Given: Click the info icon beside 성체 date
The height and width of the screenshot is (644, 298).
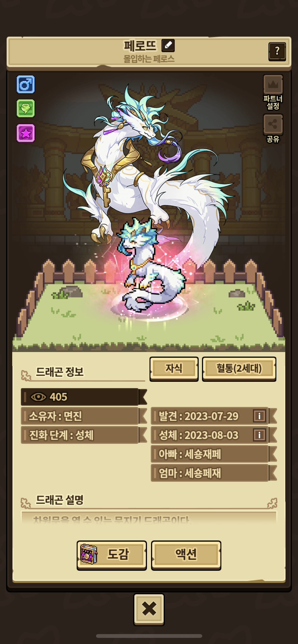Looking at the screenshot, I should (x=259, y=435).
